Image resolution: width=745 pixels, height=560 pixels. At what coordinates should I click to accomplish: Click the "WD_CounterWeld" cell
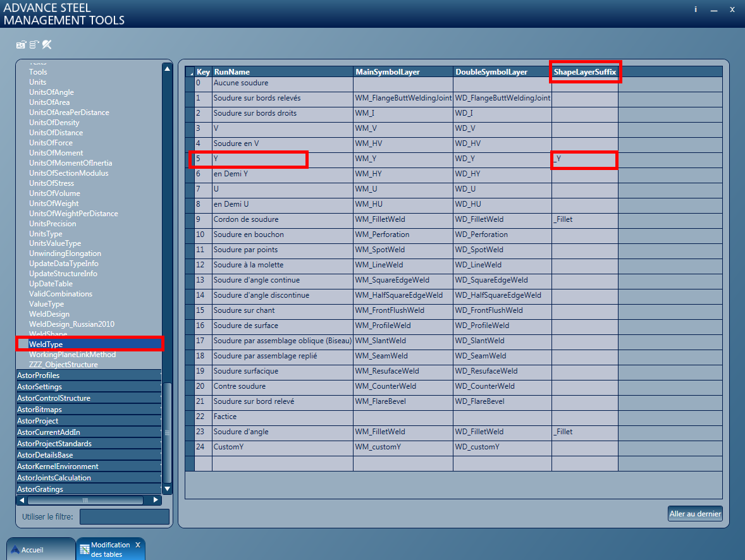coord(502,387)
